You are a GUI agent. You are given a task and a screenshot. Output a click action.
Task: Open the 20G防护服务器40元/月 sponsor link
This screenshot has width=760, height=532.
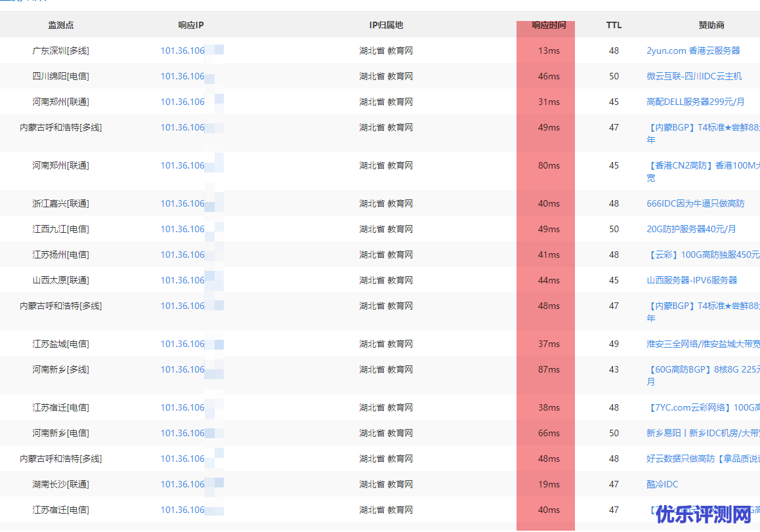pos(691,229)
